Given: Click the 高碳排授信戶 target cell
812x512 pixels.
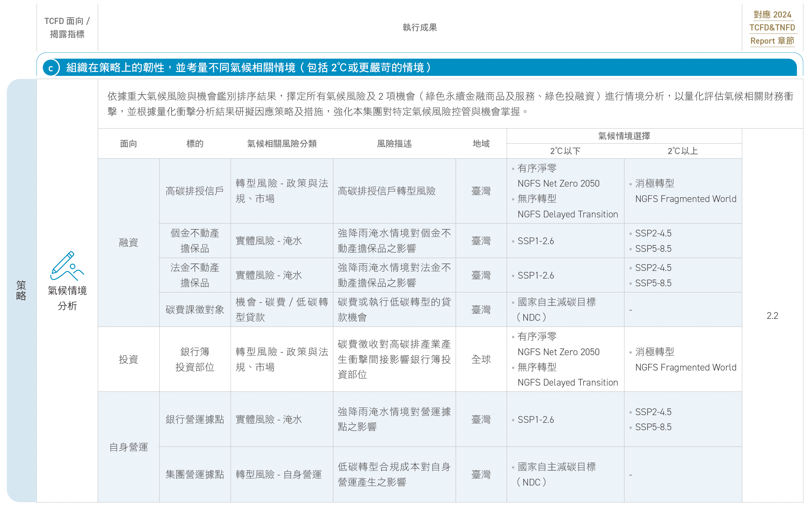Looking at the screenshot, I should click(x=195, y=191).
